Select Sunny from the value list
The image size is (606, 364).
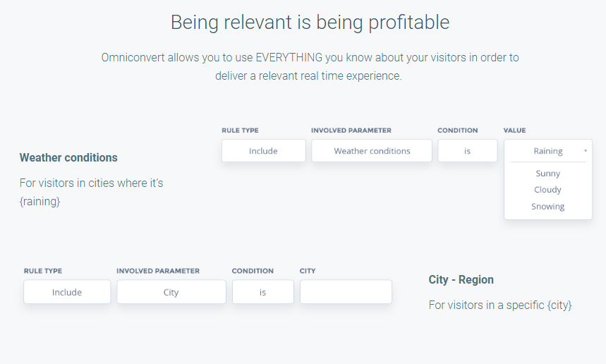tap(547, 174)
